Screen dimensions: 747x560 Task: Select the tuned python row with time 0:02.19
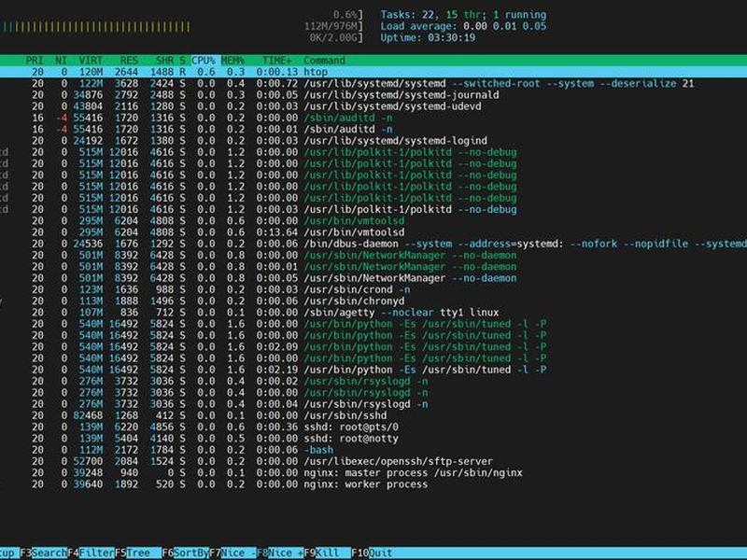point(373,370)
